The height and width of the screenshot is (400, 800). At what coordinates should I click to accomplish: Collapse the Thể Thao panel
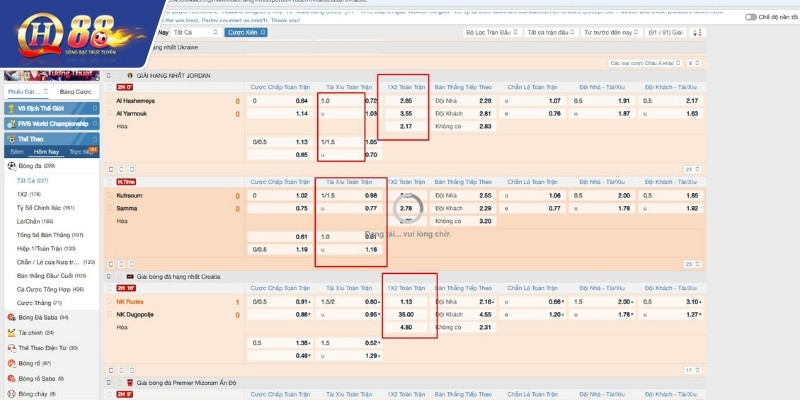(94, 139)
